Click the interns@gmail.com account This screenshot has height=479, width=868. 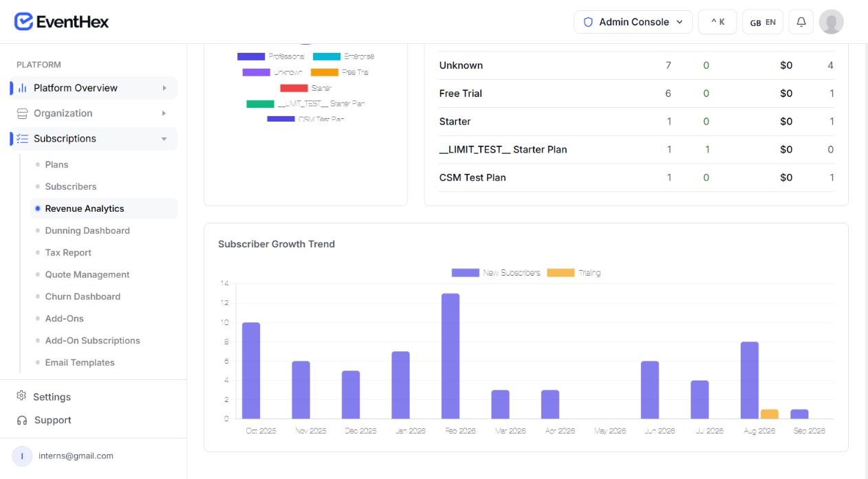76,456
